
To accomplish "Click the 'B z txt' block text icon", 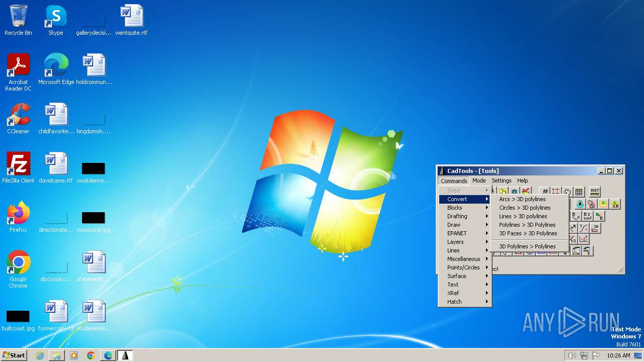I will [x=587, y=216].
